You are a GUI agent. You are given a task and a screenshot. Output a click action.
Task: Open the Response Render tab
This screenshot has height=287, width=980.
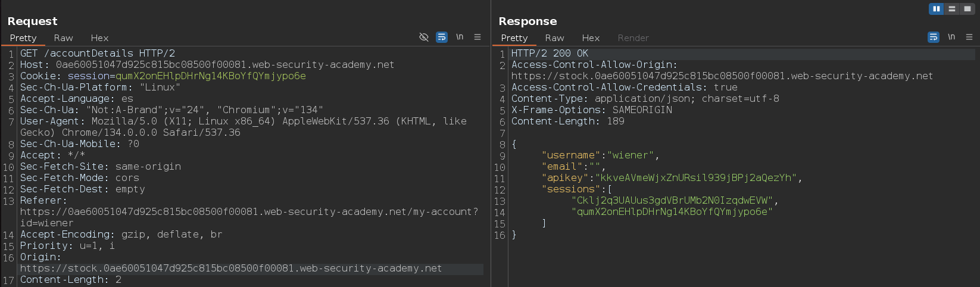(633, 38)
